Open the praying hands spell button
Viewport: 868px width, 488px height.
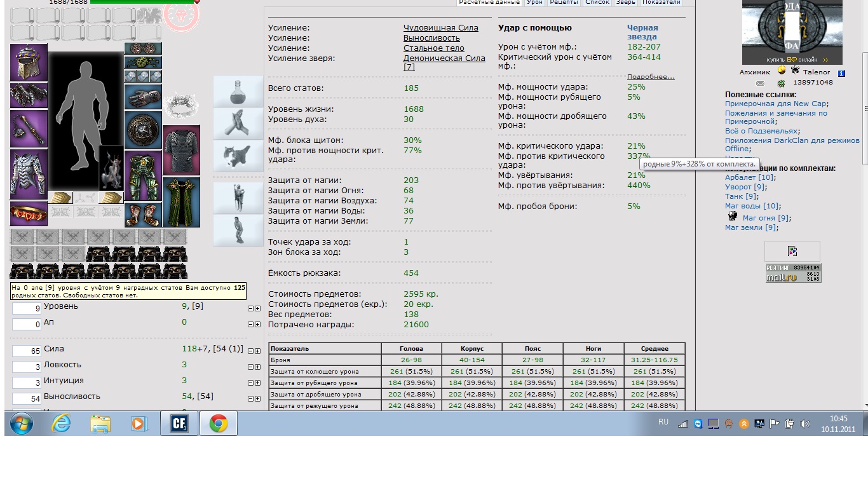[238, 123]
